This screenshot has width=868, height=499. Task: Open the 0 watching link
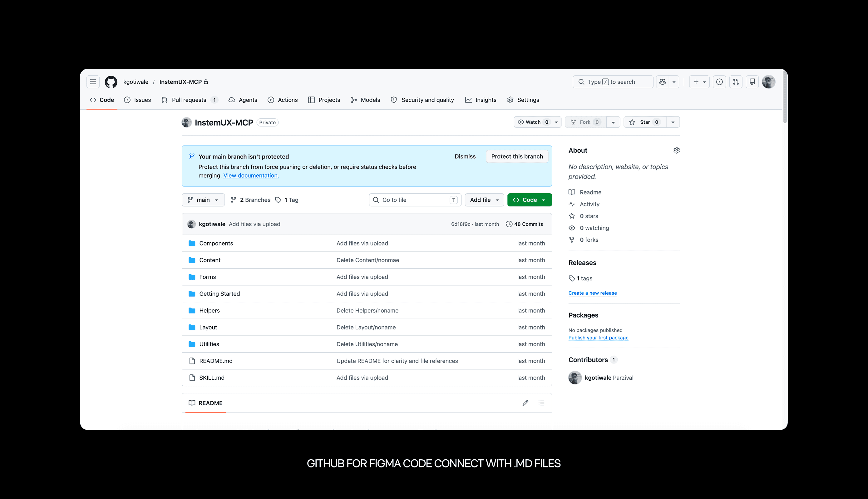tap(589, 228)
